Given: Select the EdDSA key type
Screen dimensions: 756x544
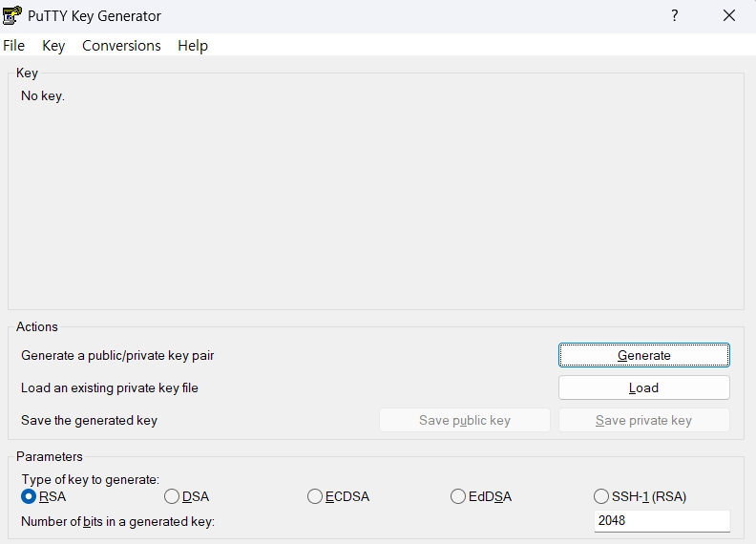Looking at the screenshot, I should click(x=481, y=496).
